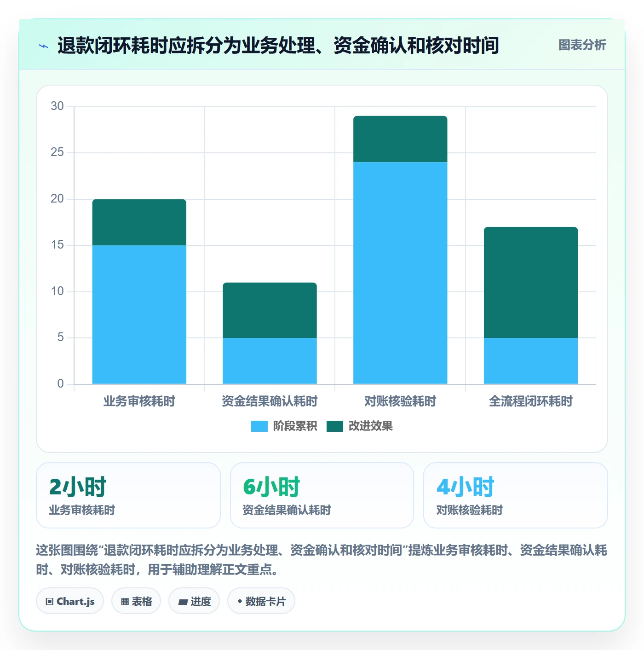Select the 数据卡片 tag chip
Viewport: 644px width, 650px height.
point(261,601)
